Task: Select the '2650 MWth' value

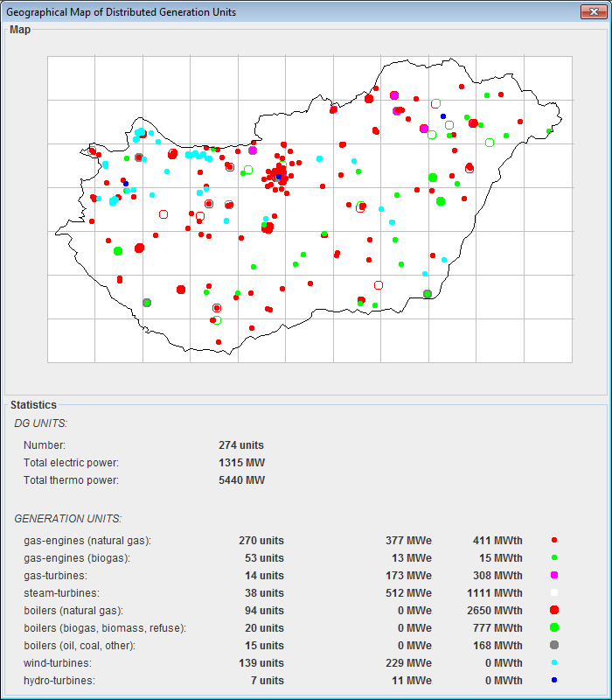Action: [x=495, y=610]
